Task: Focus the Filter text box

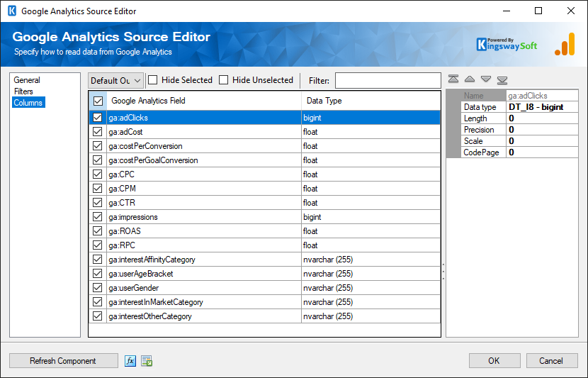Action: (388, 80)
